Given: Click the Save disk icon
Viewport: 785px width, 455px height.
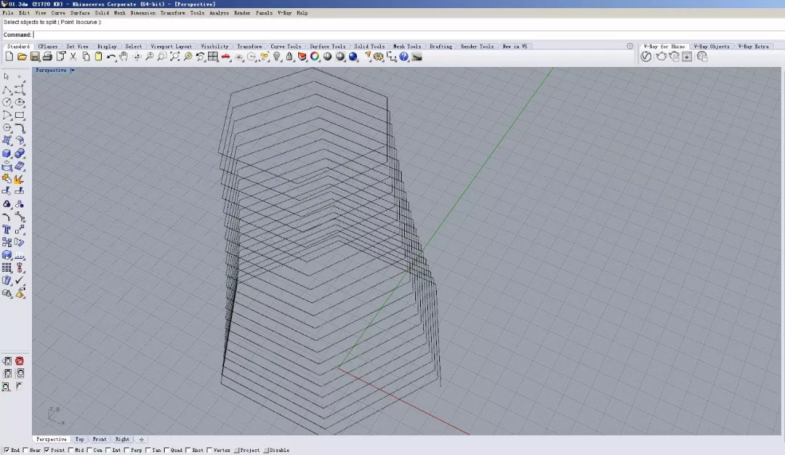Looking at the screenshot, I should pyautogui.click(x=35, y=57).
